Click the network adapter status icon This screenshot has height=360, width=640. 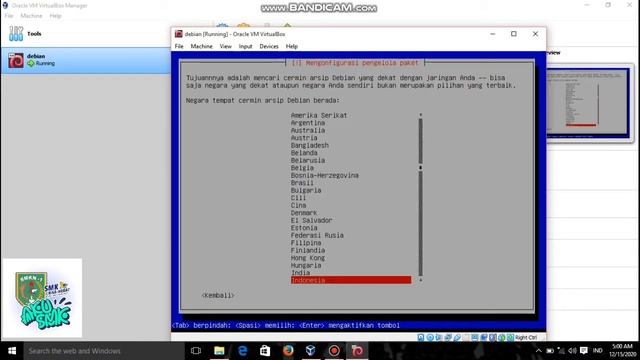[447, 338]
